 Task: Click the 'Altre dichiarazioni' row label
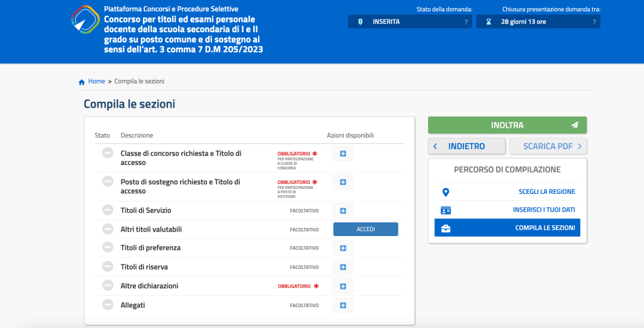(149, 286)
